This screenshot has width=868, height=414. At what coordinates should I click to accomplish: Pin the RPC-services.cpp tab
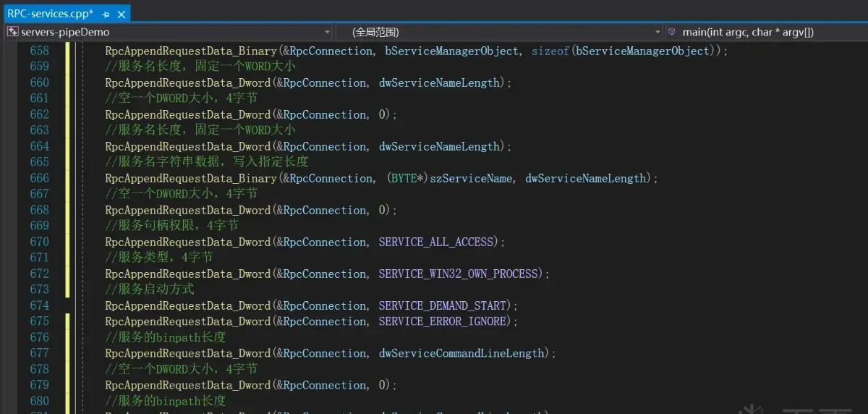pos(106,14)
